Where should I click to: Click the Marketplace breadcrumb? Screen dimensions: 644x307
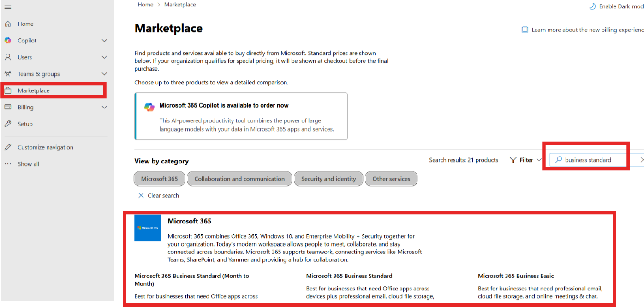click(180, 5)
